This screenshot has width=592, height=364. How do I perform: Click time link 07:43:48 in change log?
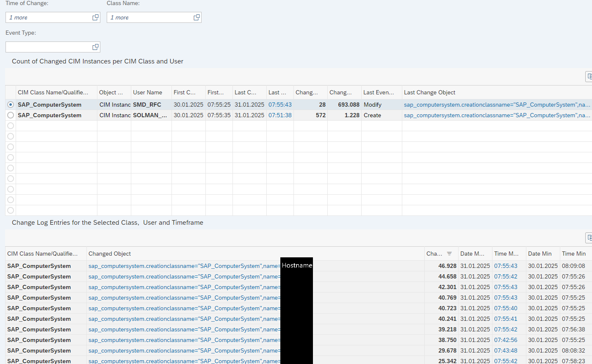506,350
